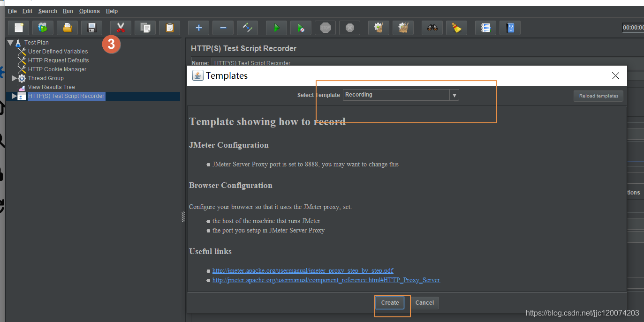
Task: Open the Function helper dialog icon
Action: click(x=486, y=28)
